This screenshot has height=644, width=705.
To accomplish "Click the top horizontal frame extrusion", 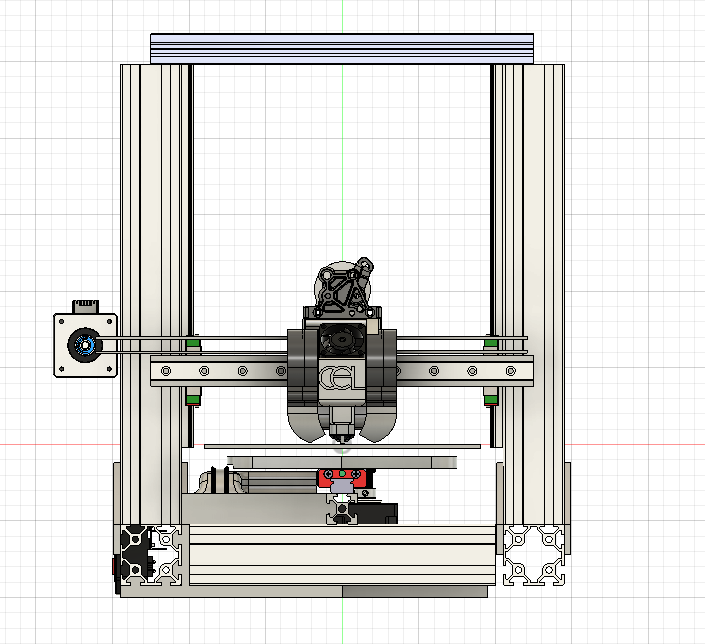I will 342,47.
